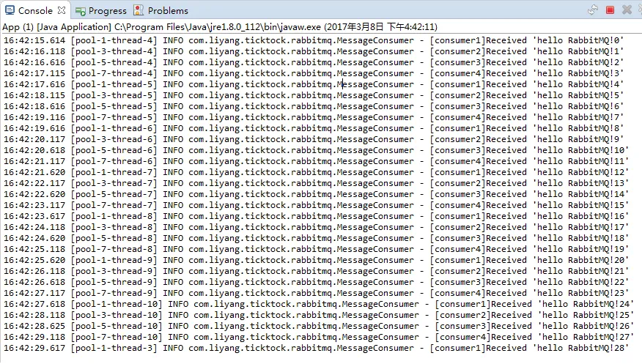Click the line timestamped 16:42:22.117
Screen dimensions: 642x364
(x=316, y=183)
